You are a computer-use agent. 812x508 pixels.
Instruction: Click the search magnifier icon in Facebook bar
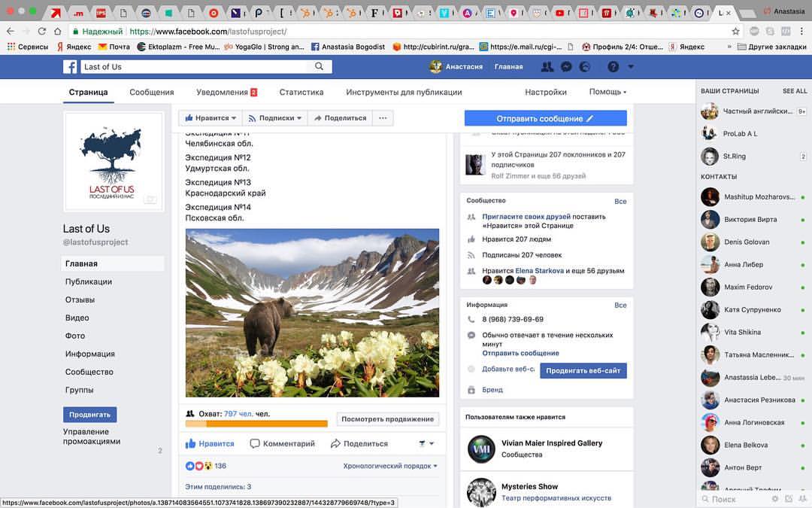319,66
